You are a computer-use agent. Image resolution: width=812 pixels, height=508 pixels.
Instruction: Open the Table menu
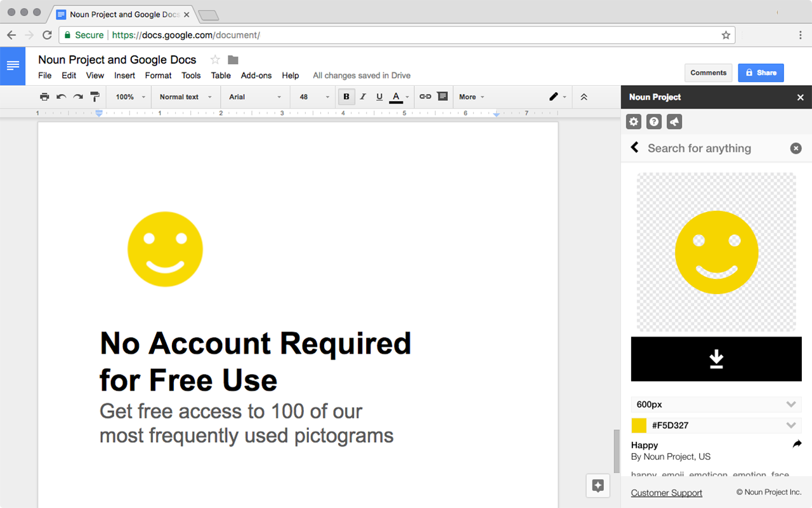pos(221,75)
